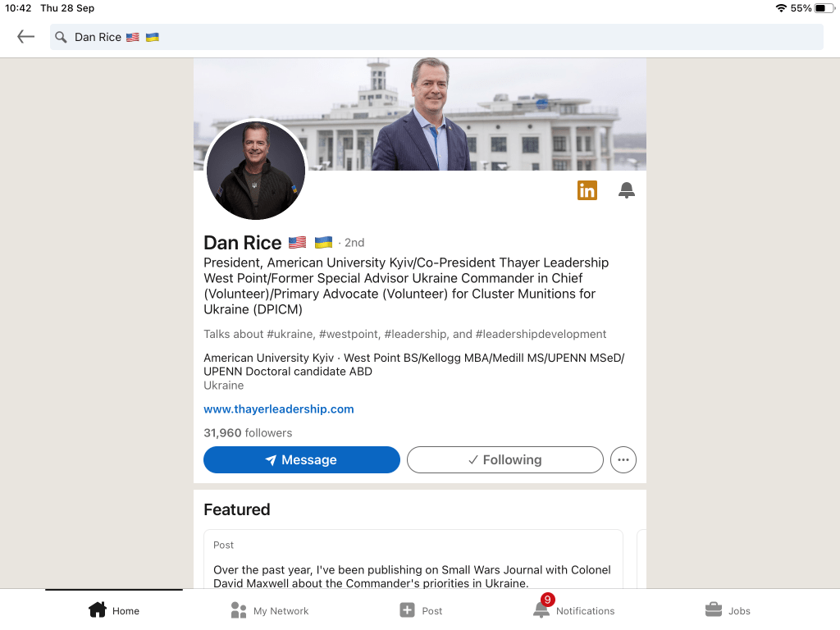840x630 pixels.
Task: Toggle the Following button
Action: (505, 459)
